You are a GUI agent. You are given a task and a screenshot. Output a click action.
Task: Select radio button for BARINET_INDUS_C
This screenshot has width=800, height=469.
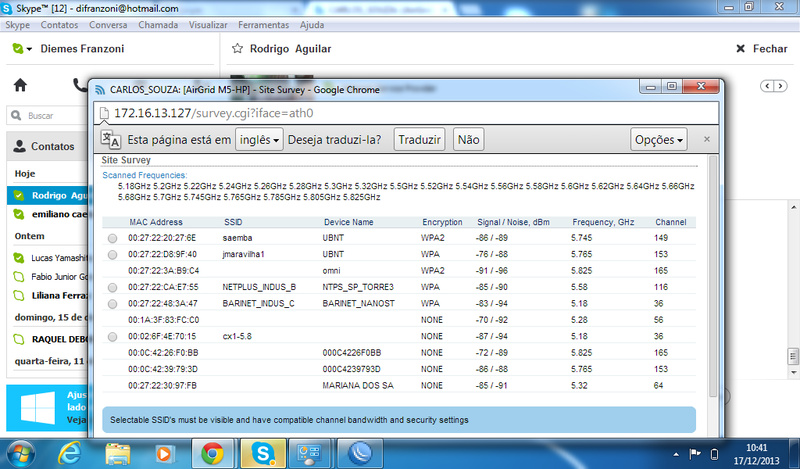[x=112, y=304]
